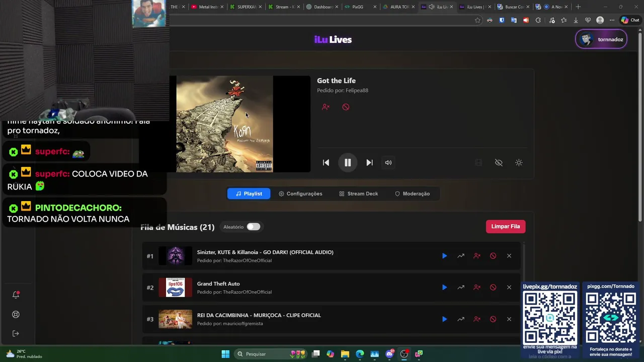Switch to the Dashboard browser tab
Image resolution: width=644 pixels, height=362 pixels.
tap(321, 7)
